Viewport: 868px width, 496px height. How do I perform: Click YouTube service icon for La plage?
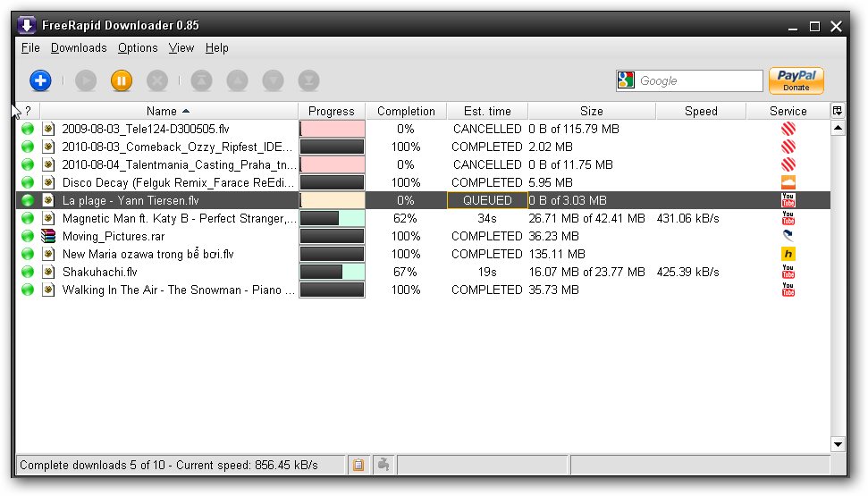(788, 200)
